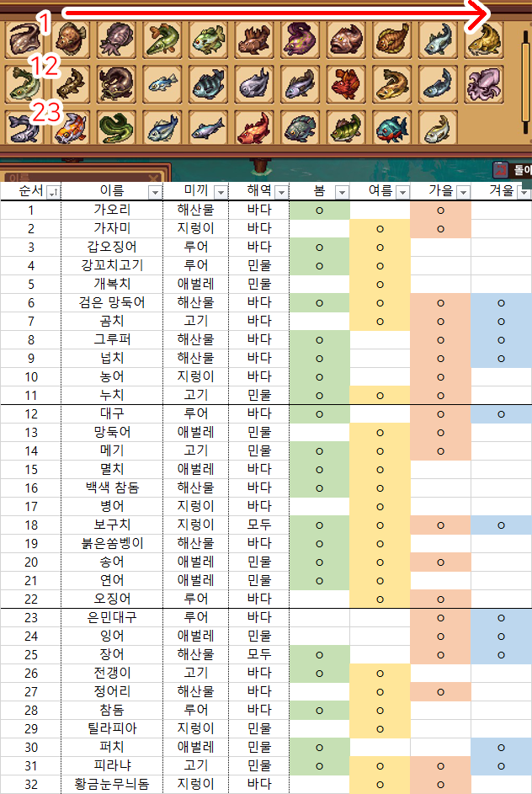The height and width of the screenshot is (794, 532).
Task: Select the '백색 참돔' name cell
Action: click(112, 488)
